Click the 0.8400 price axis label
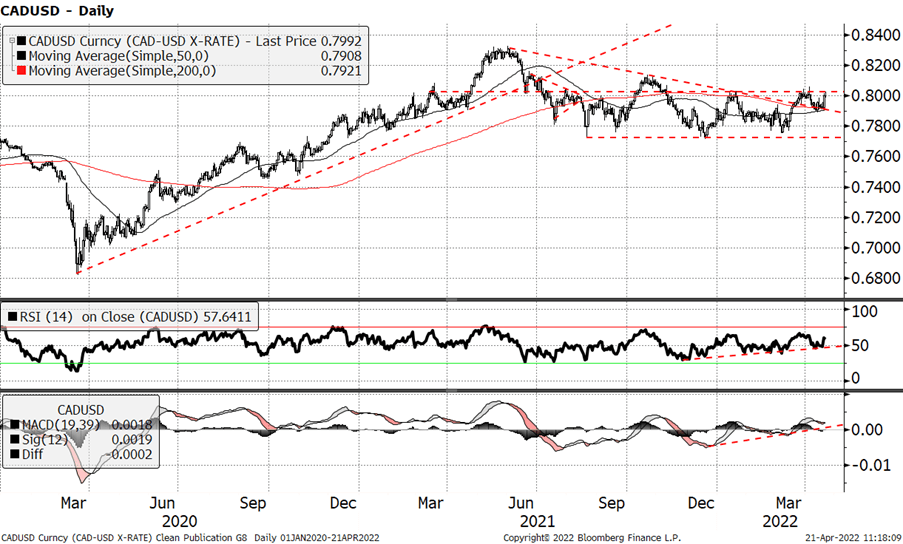The height and width of the screenshot is (544, 903). [875, 35]
